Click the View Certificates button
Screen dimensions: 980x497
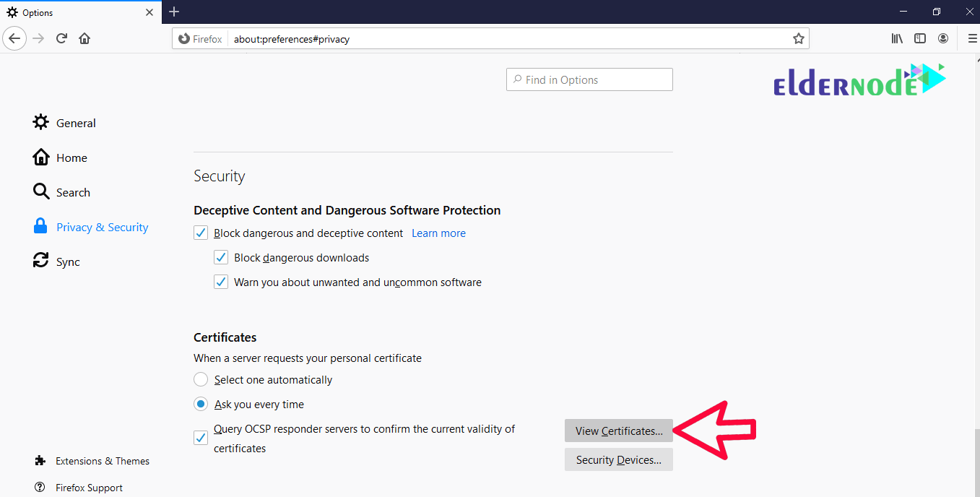pyautogui.click(x=619, y=431)
